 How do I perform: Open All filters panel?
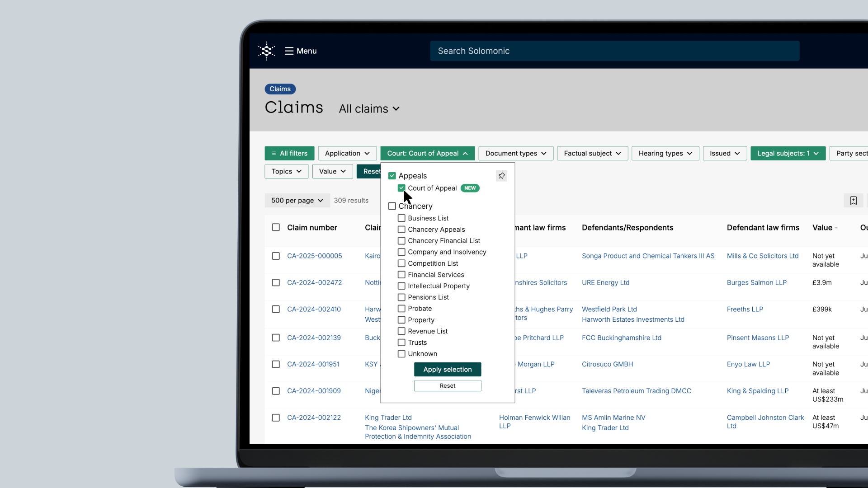point(289,154)
